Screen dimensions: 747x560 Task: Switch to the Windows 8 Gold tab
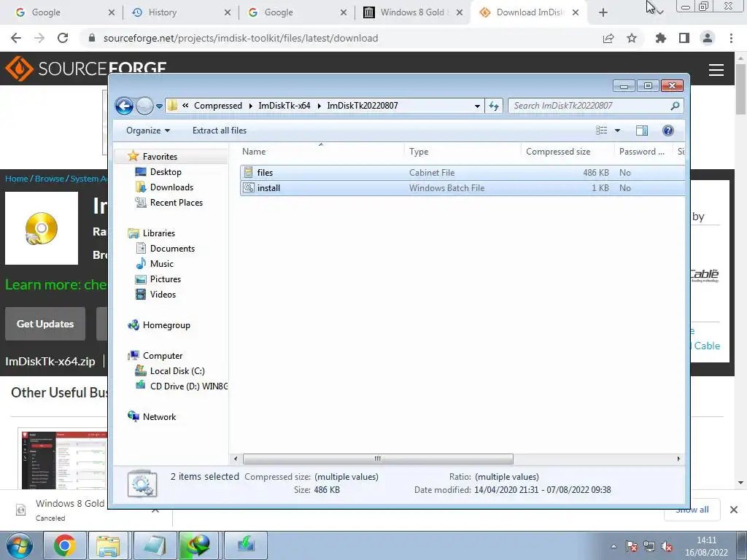[412, 12]
